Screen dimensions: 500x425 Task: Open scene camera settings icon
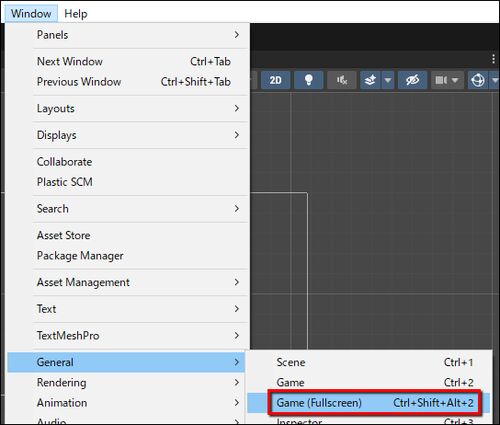pos(441,80)
